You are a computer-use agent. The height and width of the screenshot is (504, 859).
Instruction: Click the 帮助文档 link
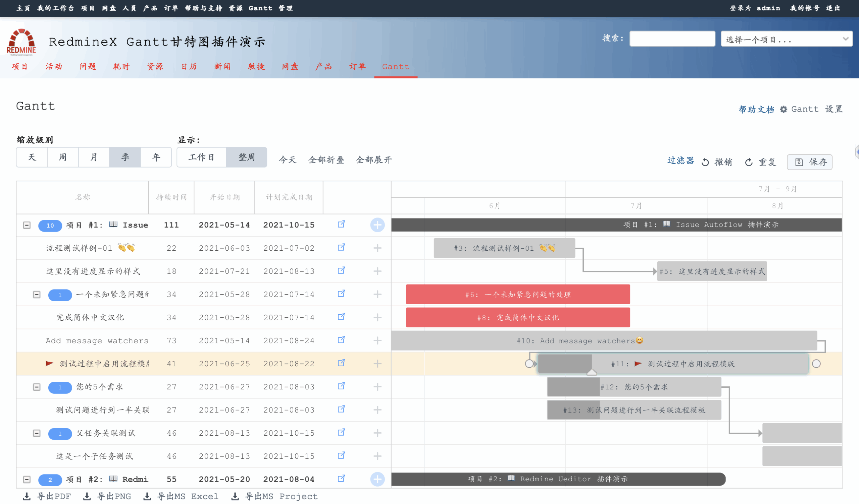pyautogui.click(x=756, y=109)
